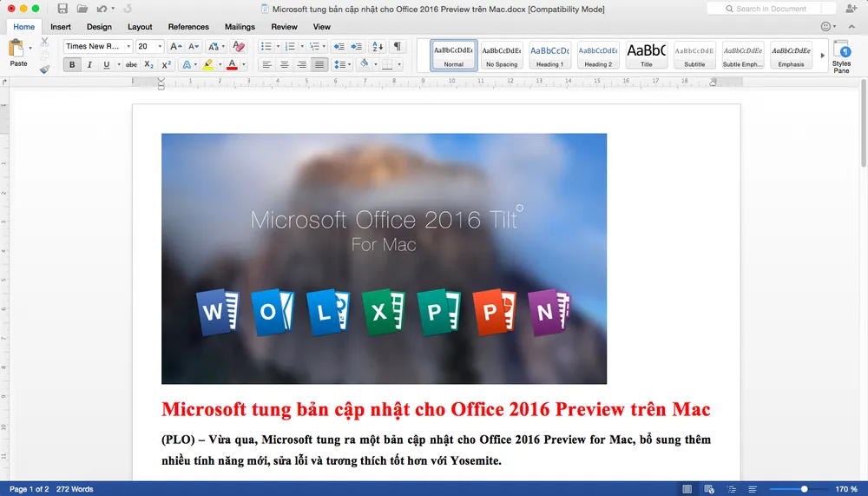Apply the Heading 1 style
Image resolution: width=868 pixels, height=496 pixels.
click(549, 55)
